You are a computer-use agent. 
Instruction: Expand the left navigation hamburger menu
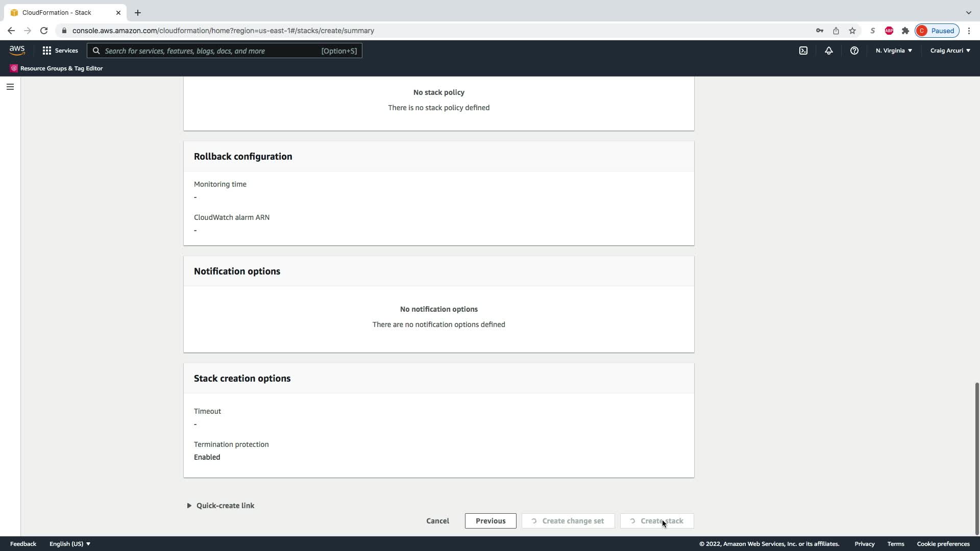[10, 87]
